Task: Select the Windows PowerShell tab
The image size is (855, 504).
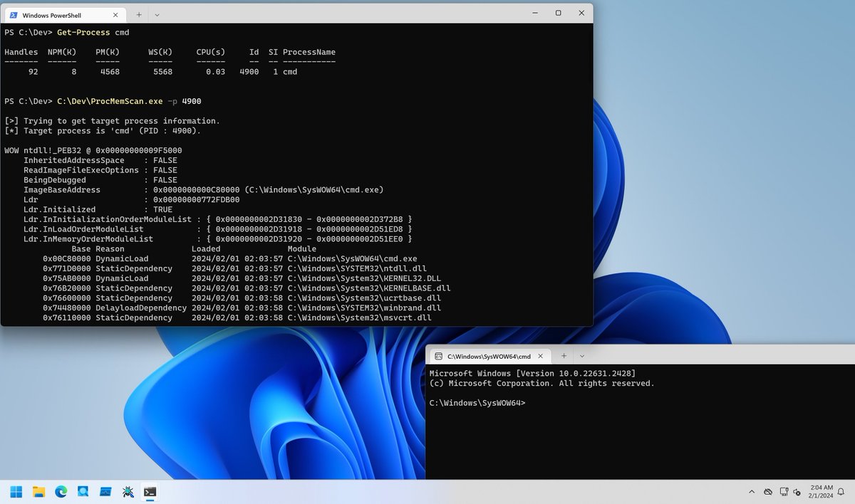Action: point(66,14)
